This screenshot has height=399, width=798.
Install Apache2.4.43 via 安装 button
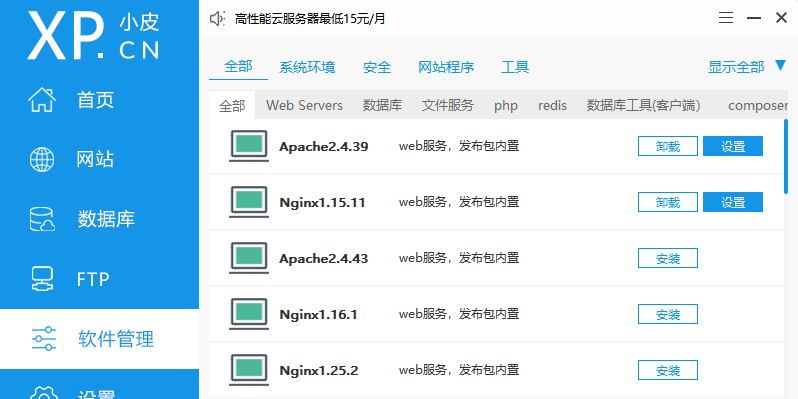(x=668, y=258)
